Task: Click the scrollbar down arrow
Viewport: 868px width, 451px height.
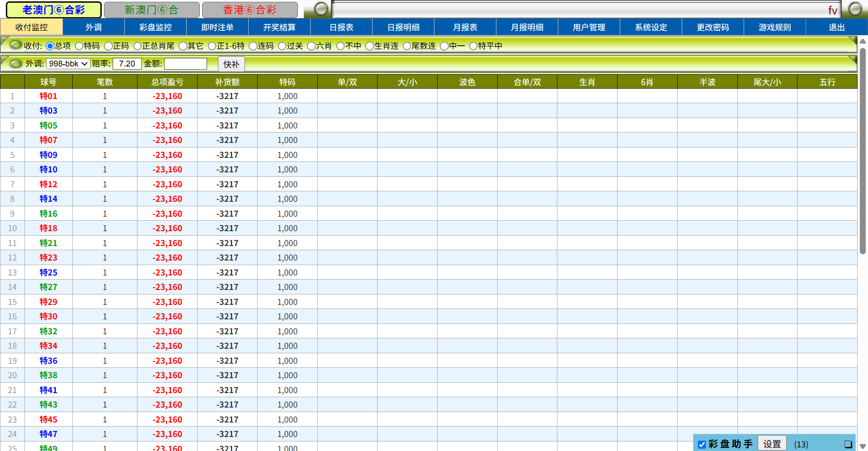Action: tap(863, 446)
